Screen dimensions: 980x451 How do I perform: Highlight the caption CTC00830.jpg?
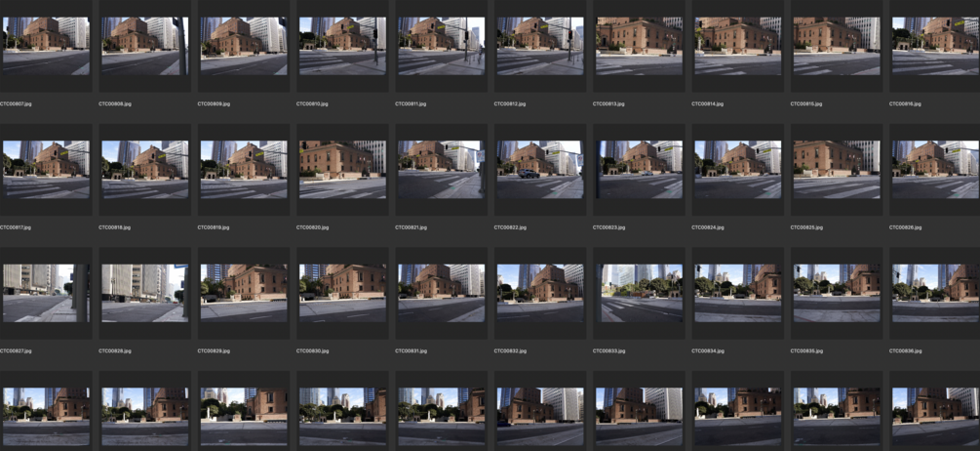[x=312, y=350]
